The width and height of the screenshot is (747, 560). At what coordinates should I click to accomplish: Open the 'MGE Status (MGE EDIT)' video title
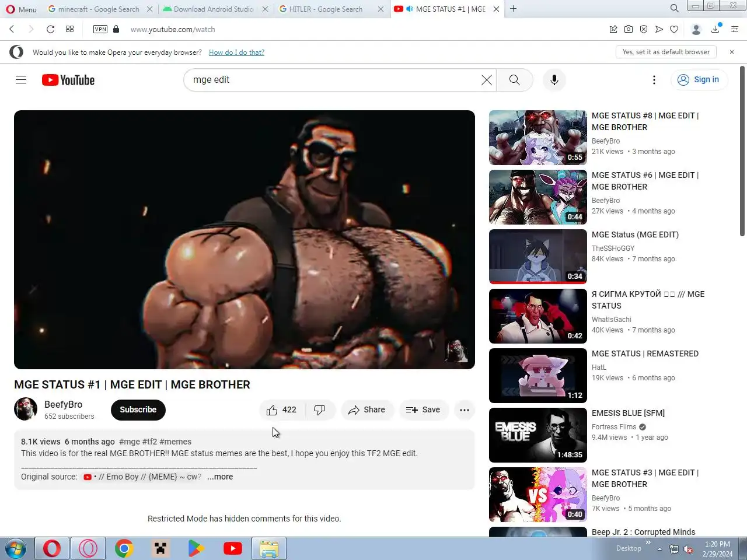[x=635, y=235]
